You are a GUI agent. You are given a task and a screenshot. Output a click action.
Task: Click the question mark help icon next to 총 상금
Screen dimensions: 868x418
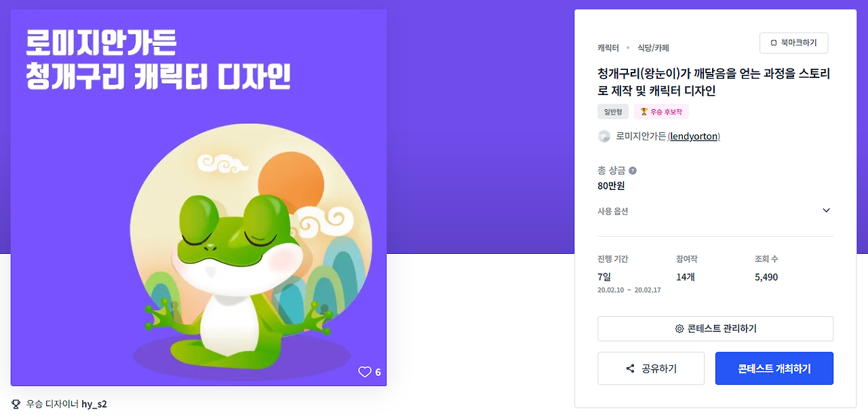(x=633, y=170)
